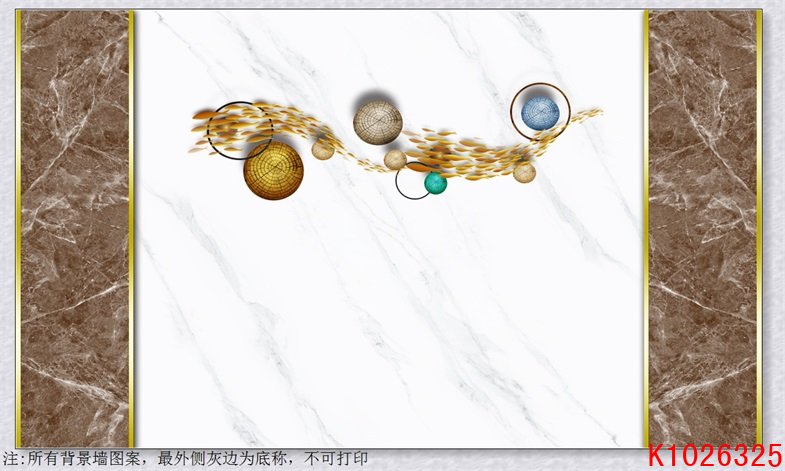Viewport: 785px width, 471px height.
Task: Click the blue wood-grain sphere inside the ring
Action: [x=540, y=113]
